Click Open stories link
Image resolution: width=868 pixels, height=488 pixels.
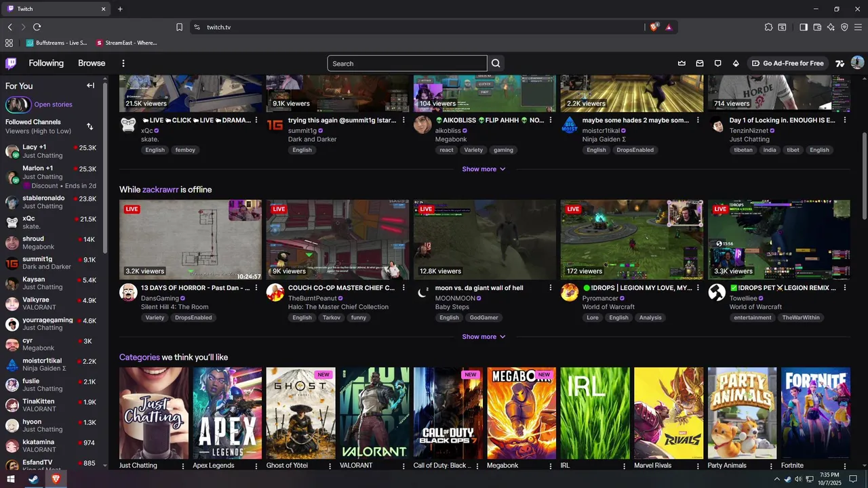click(x=53, y=104)
